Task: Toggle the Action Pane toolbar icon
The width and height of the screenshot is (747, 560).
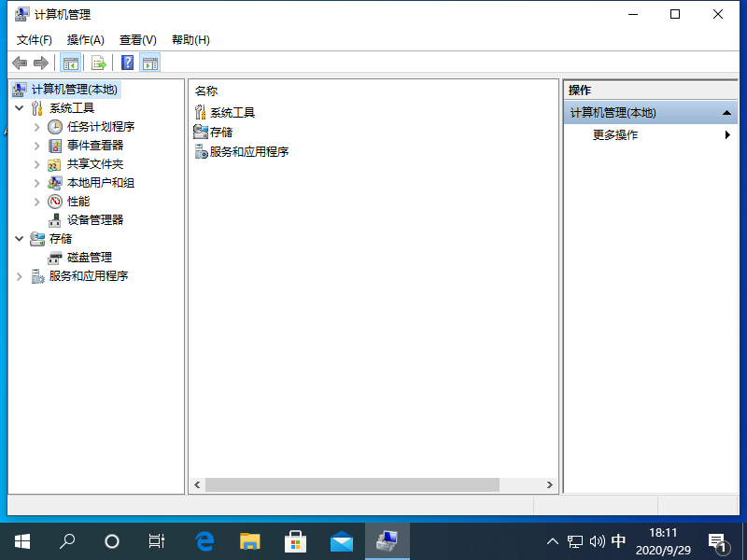Action: click(x=150, y=63)
